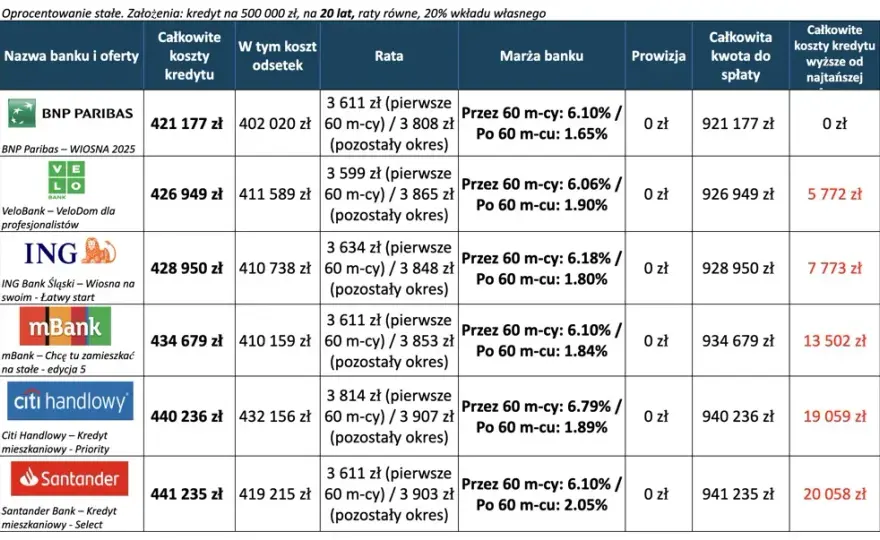Select the 'Rata' column header
The width and height of the screenshot is (880, 540).
pyautogui.click(x=389, y=56)
